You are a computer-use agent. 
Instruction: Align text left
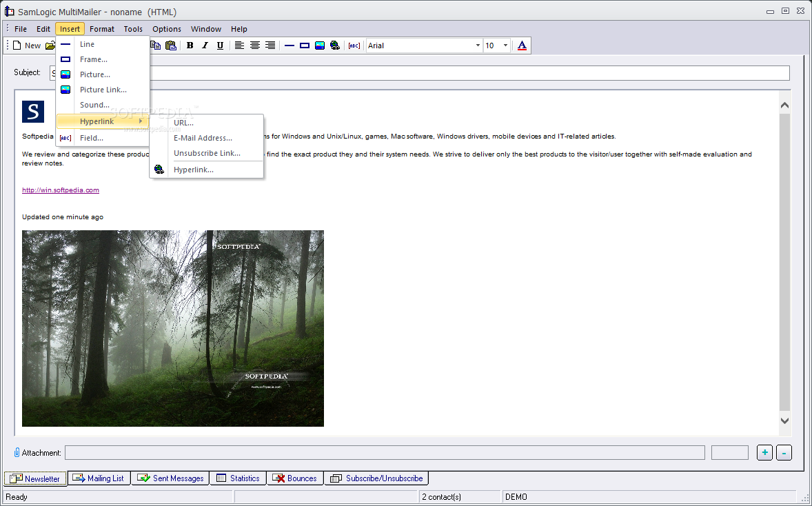[x=239, y=45]
